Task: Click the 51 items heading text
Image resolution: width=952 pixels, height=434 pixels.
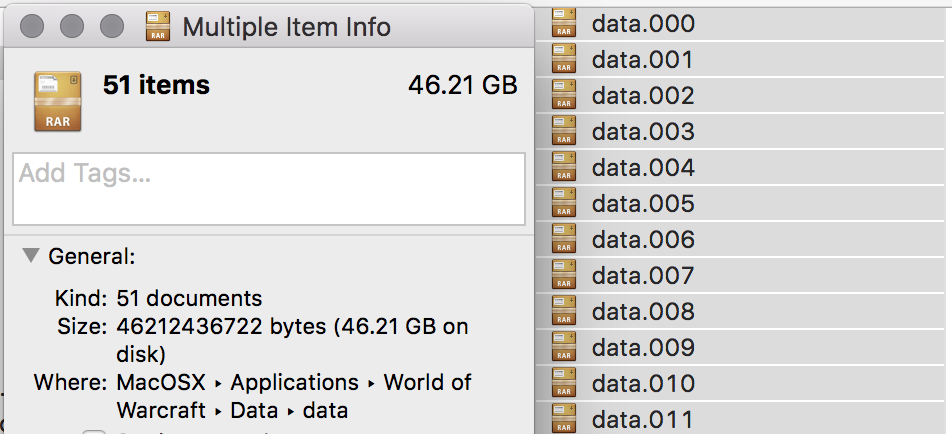Action: click(156, 85)
